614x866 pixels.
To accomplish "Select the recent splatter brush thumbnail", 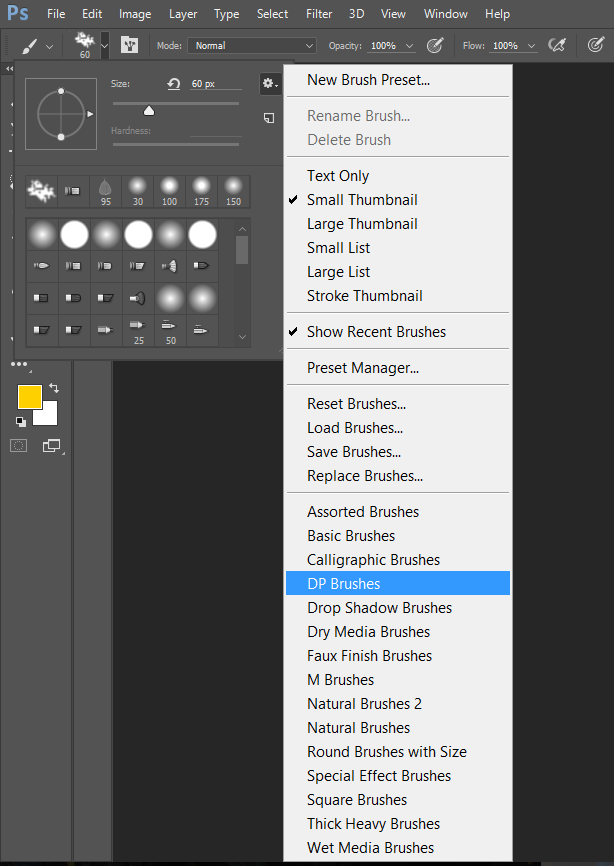I will click(41, 191).
